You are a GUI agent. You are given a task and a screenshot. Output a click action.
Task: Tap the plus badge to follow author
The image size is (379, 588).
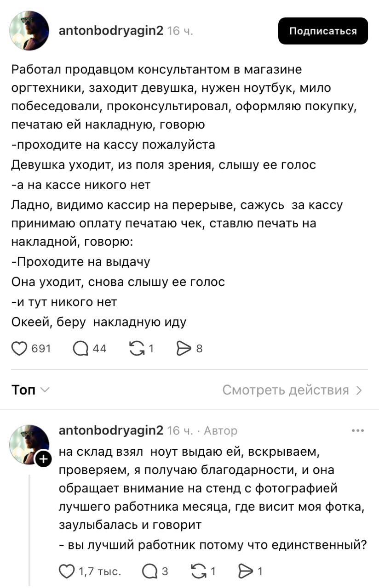click(x=43, y=459)
